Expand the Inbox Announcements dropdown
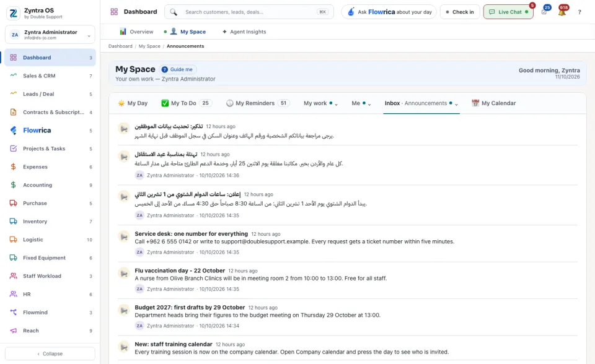 pyautogui.click(x=421, y=103)
